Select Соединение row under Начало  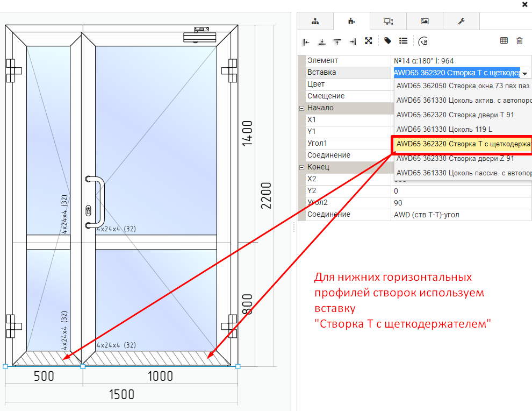coord(348,155)
